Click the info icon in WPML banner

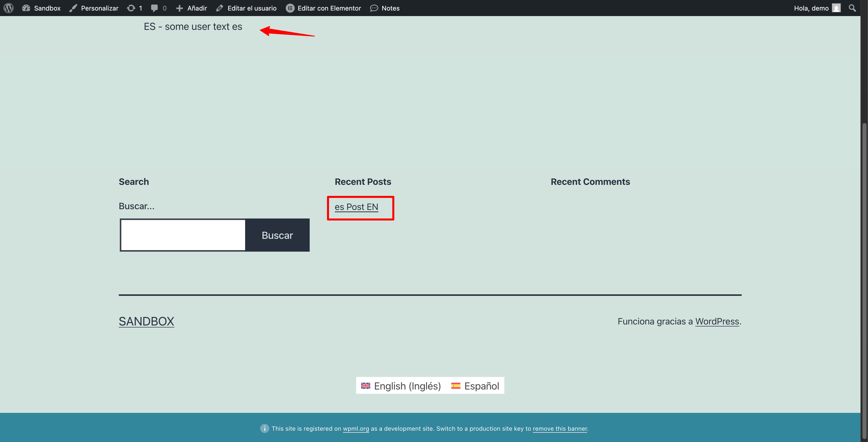click(264, 428)
